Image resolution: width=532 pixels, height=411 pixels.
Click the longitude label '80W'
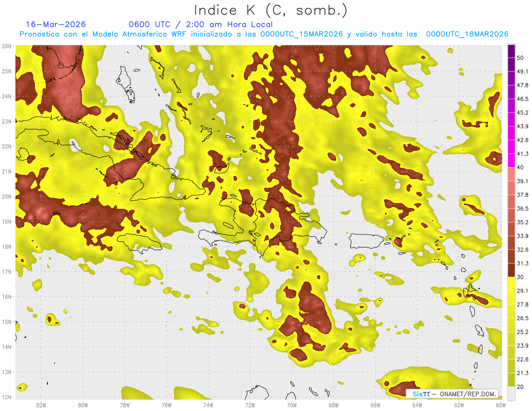tap(82, 405)
